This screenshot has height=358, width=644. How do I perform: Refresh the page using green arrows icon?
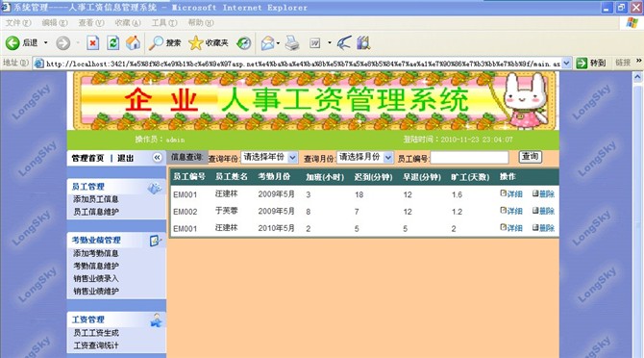click(x=113, y=42)
